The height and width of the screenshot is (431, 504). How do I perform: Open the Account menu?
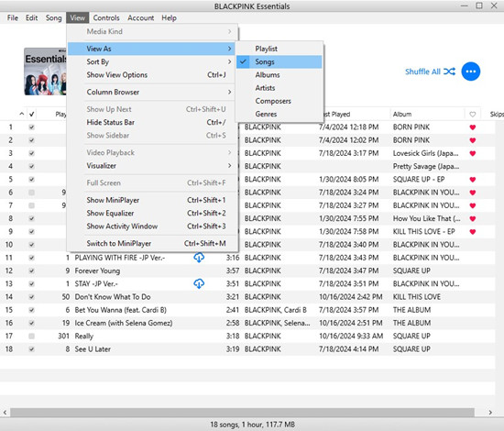point(140,18)
